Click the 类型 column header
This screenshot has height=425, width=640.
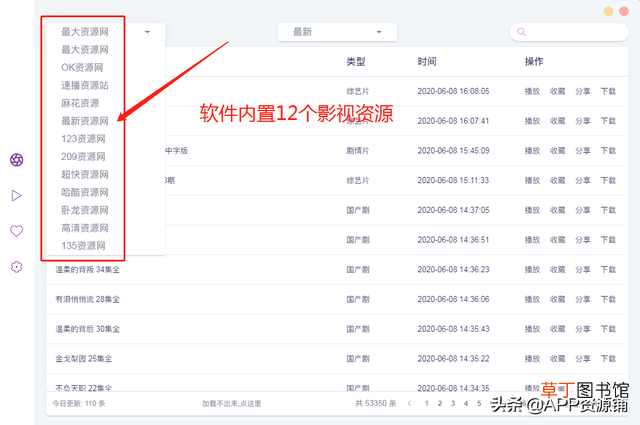[x=356, y=62]
